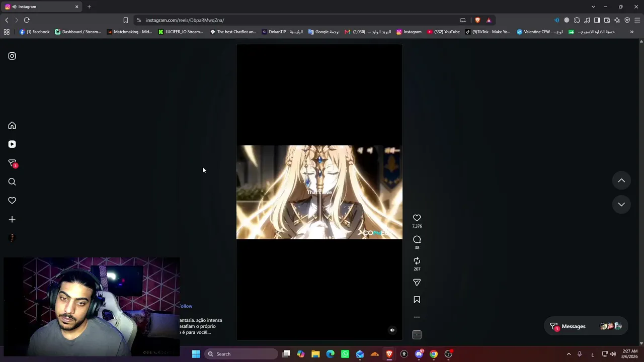View site information for instagram.com
This screenshot has height=362, width=644.
coord(139,20)
